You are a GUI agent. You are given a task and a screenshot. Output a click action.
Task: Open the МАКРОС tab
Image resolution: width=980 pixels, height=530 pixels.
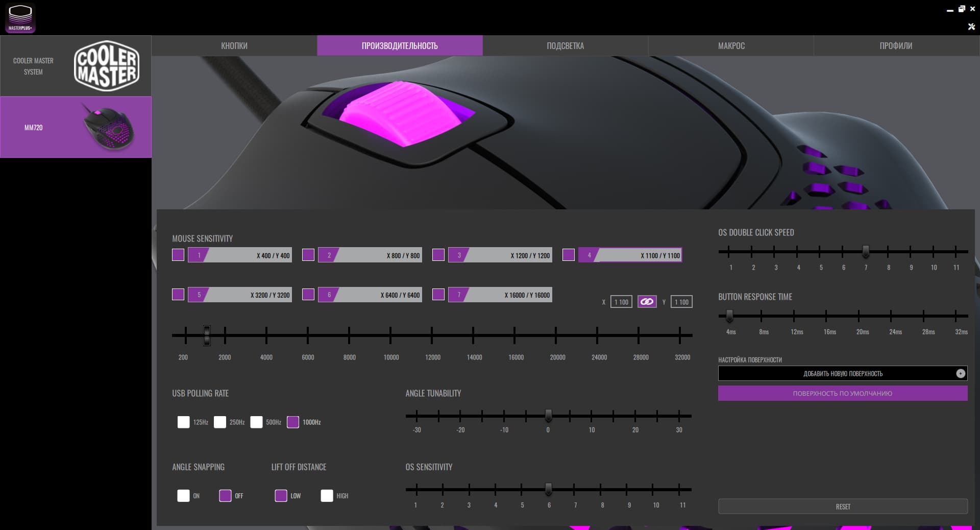coord(731,45)
